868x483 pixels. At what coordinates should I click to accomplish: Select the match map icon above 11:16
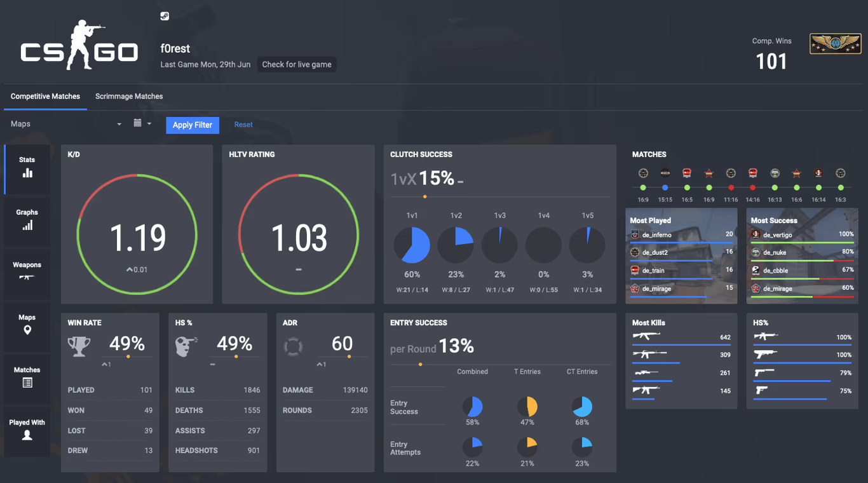pyautogui.click(x=731, y=173)
